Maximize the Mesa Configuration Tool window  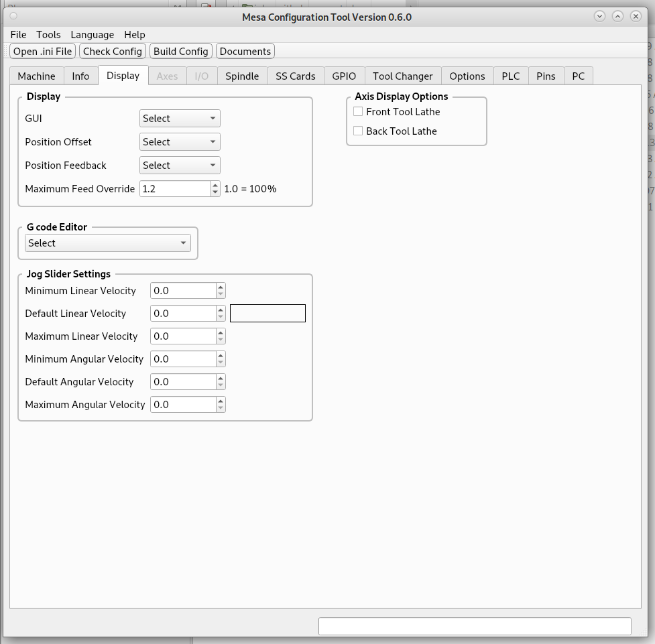click(617, 16)
